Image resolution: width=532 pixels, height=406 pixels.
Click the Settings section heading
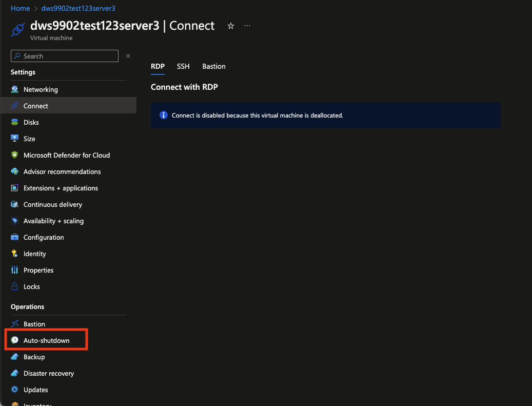pos(23,72)
